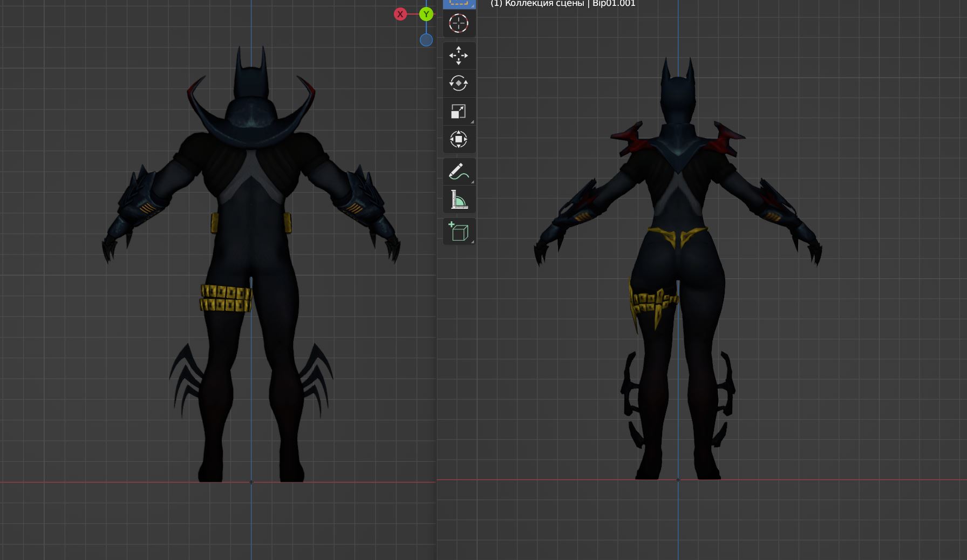Viewport: 967px width, 560px height.
Task: Pick the 3D Cursor tool
Action: tap(459, 24)
